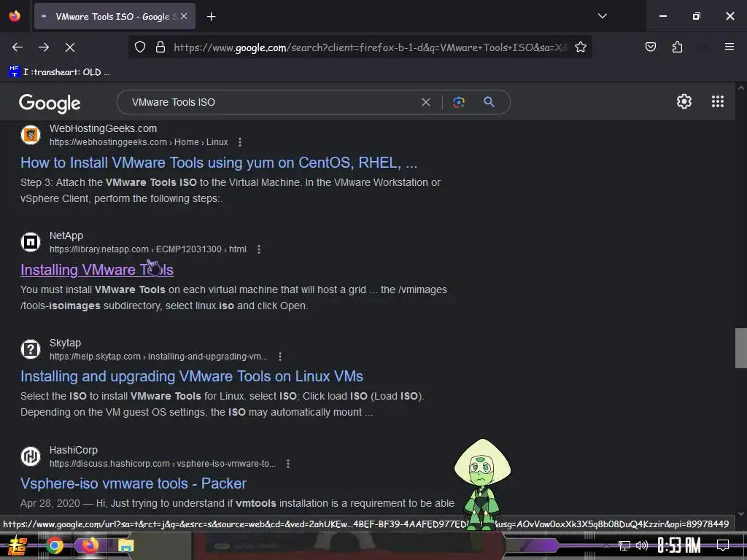
Task: Go forward with the arrow button
Action: (44, 47)
